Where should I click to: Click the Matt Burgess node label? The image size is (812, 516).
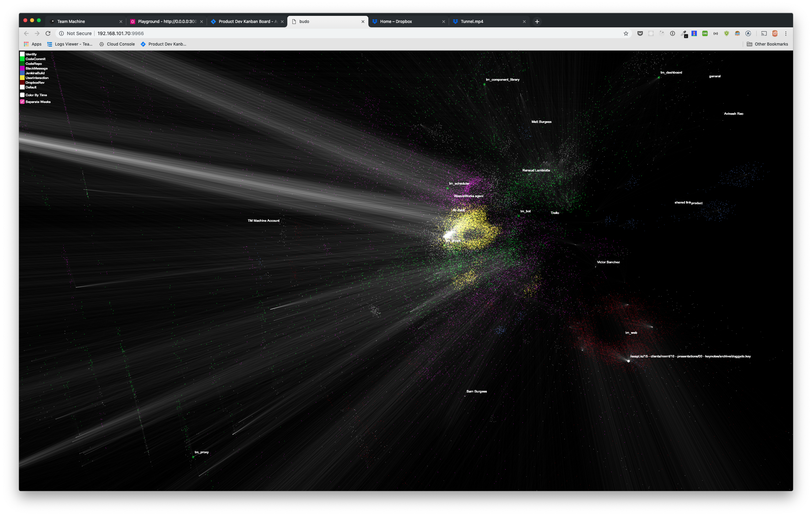pyautogui.click(x=542, y=122)
